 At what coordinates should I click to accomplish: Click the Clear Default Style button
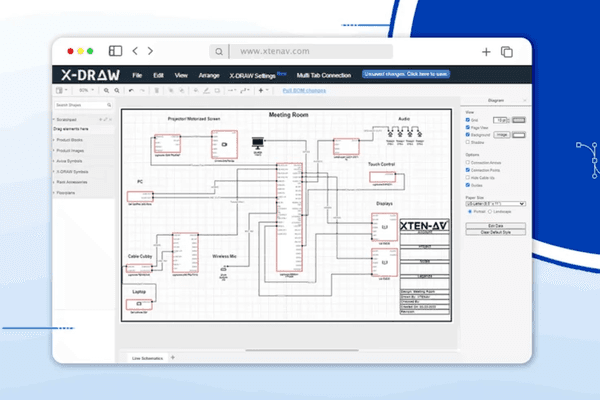pos(496,232)
